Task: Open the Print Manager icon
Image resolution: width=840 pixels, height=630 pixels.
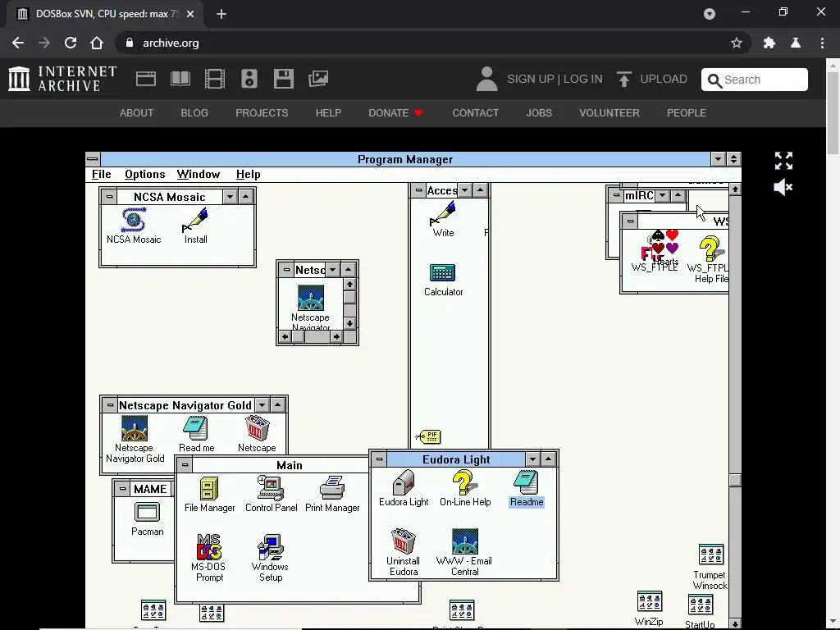Action: point(332,488)
